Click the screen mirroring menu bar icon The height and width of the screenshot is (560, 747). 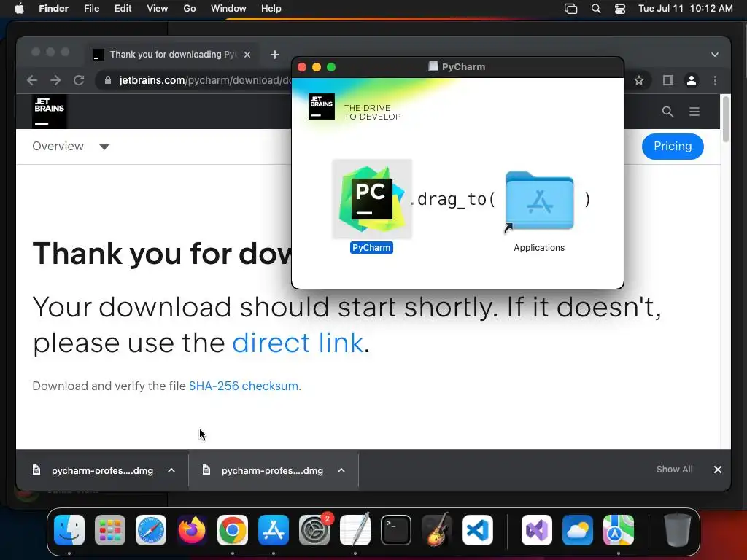(570, 9)
